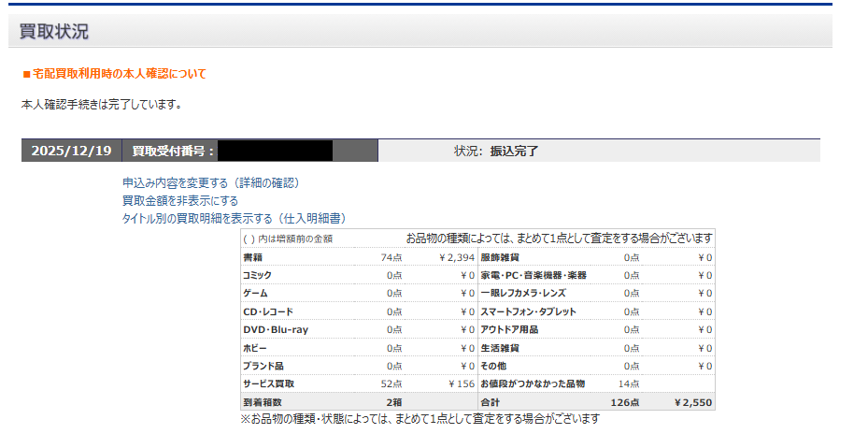The height and width of the screenshot is (434, 868).
Task: Hide amounts via 買取金額を非表示にする
Action: (180, 201)
